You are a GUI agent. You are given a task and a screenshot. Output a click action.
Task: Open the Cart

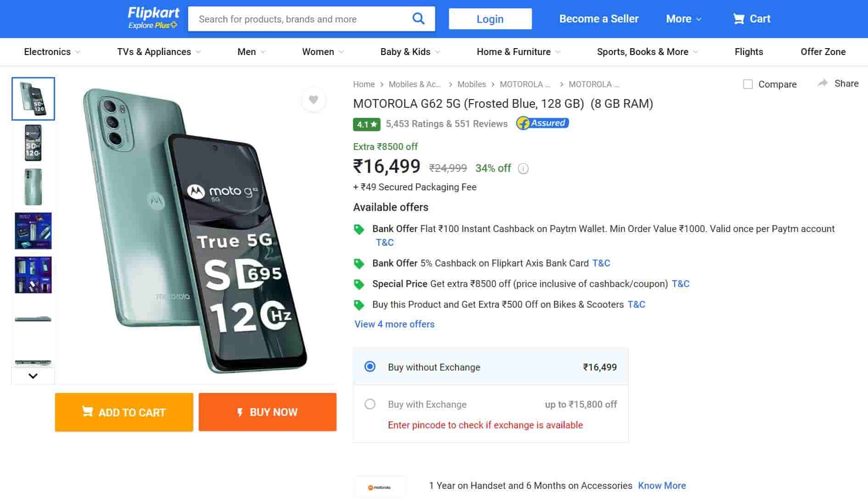pyautogui.click(x=751, y=19)
